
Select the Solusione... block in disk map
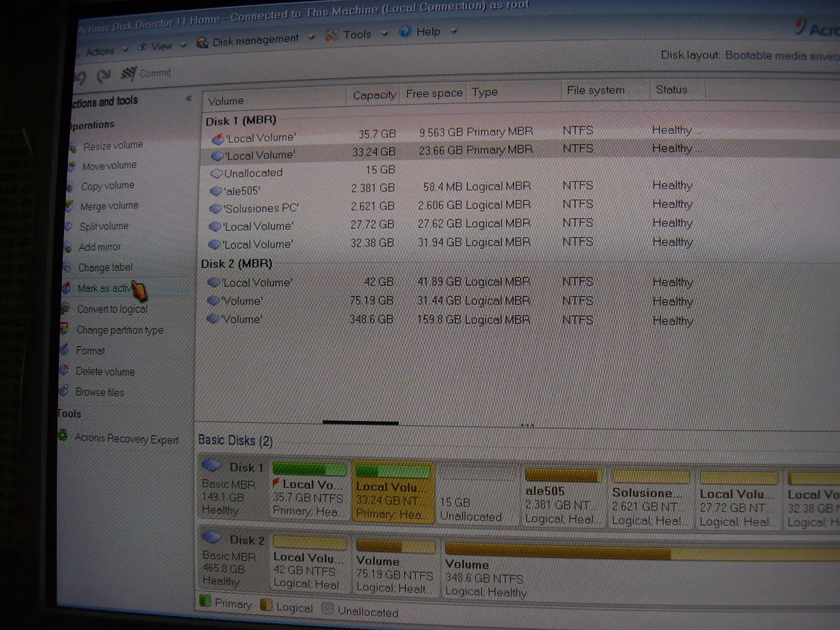pyautogui.click(x=650, y=499)
